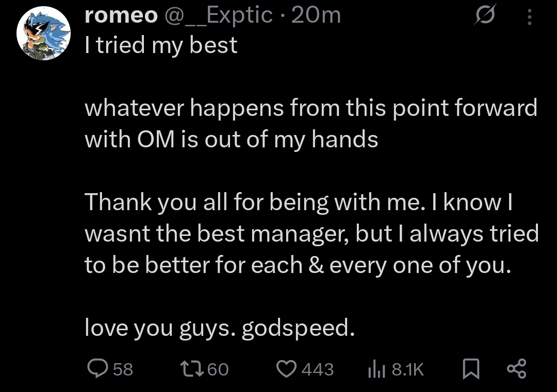
Task: Like the post with the heart icon
Action: tap(286, 368)
